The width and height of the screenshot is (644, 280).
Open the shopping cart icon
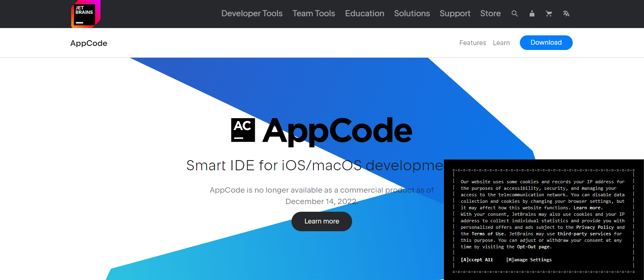click(549, 13)
